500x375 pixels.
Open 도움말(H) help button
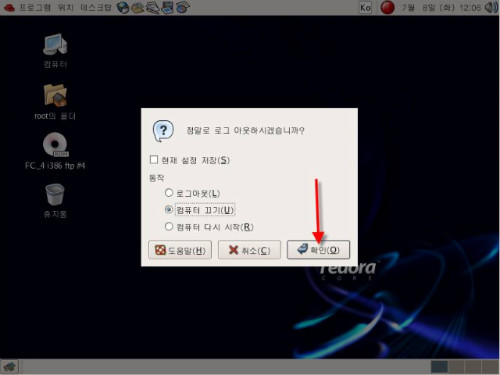180,250
